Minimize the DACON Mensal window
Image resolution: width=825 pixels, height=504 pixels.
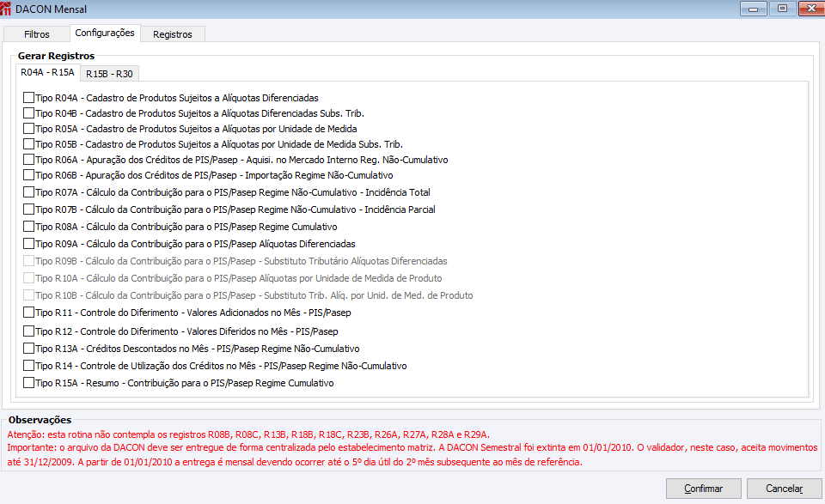click(754, 9)
